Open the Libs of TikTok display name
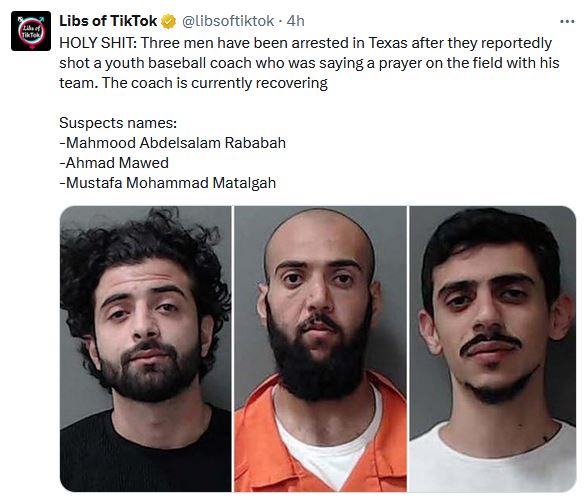 [x=108, y=21]
